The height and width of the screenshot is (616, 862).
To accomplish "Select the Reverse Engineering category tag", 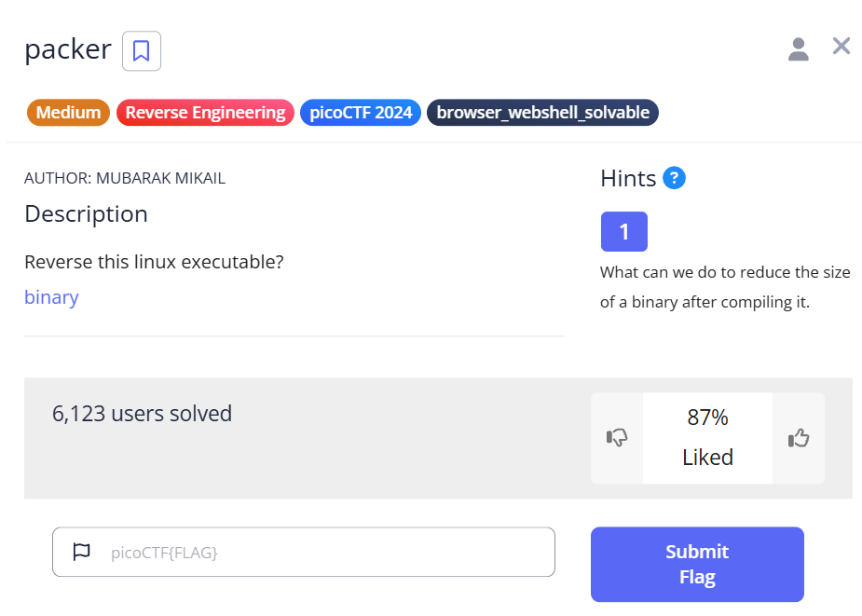I will click(205, 113).
